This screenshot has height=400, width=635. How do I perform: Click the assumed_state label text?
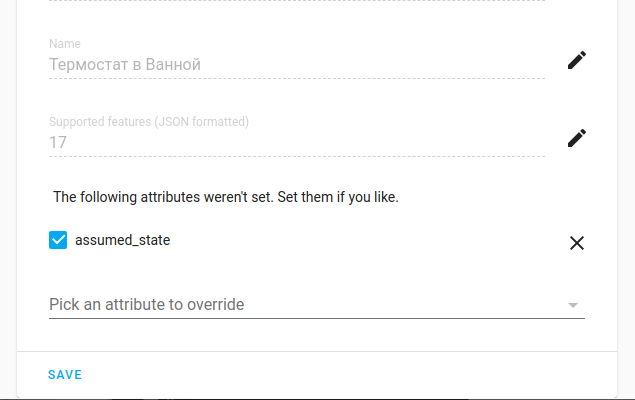pyautogui.click(x=122, y=240)
